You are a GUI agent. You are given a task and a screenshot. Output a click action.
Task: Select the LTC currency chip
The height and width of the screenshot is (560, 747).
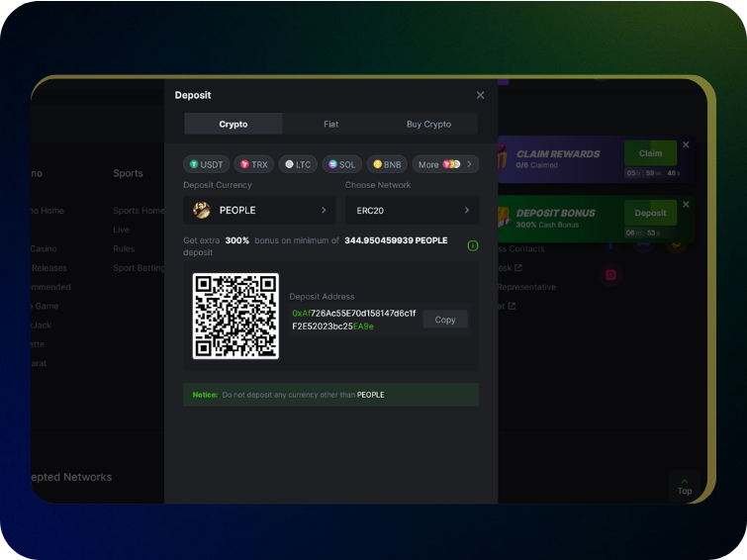click(298, 164)
